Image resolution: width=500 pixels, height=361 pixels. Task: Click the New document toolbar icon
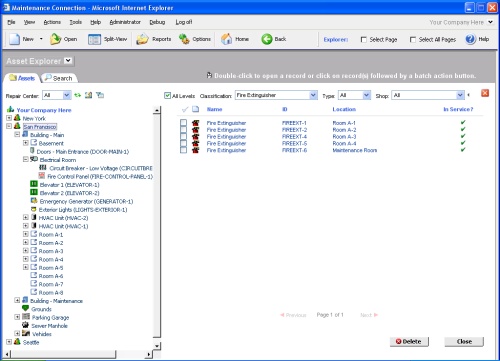[15, 39]
